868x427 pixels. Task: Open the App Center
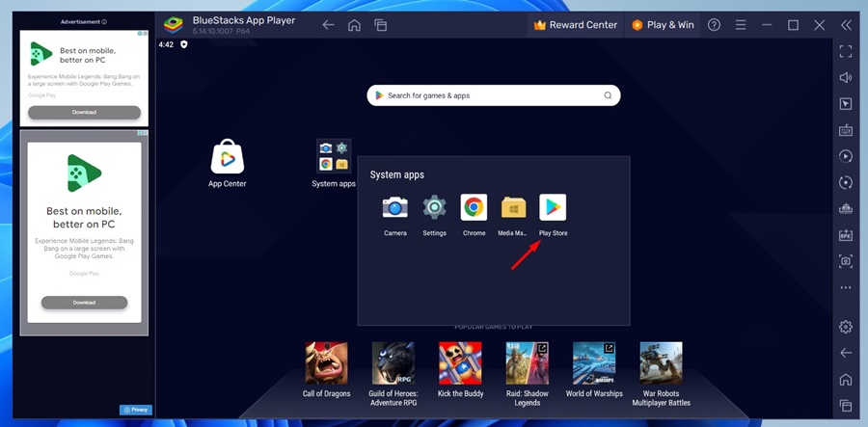click(227, 156)
